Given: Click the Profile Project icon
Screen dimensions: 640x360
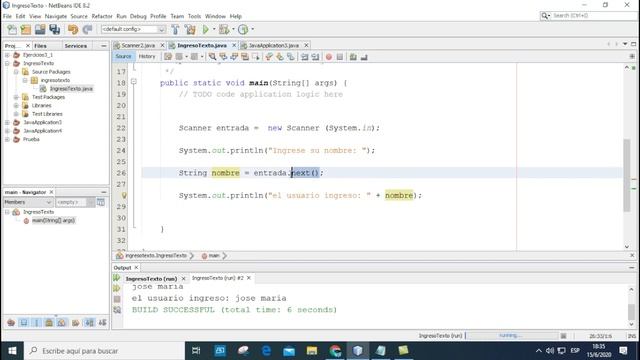Looking at the screenshot, I should [243, 29].
